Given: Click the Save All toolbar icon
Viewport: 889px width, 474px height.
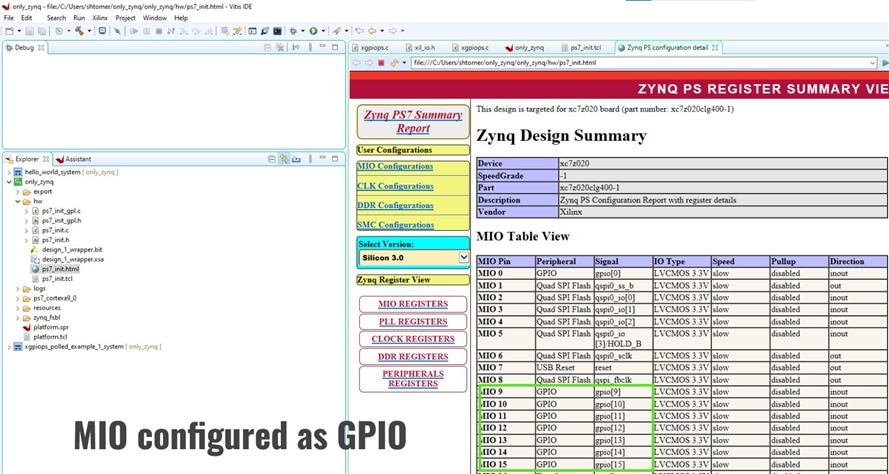Looking at the screenshot, I should click(41, 31).
